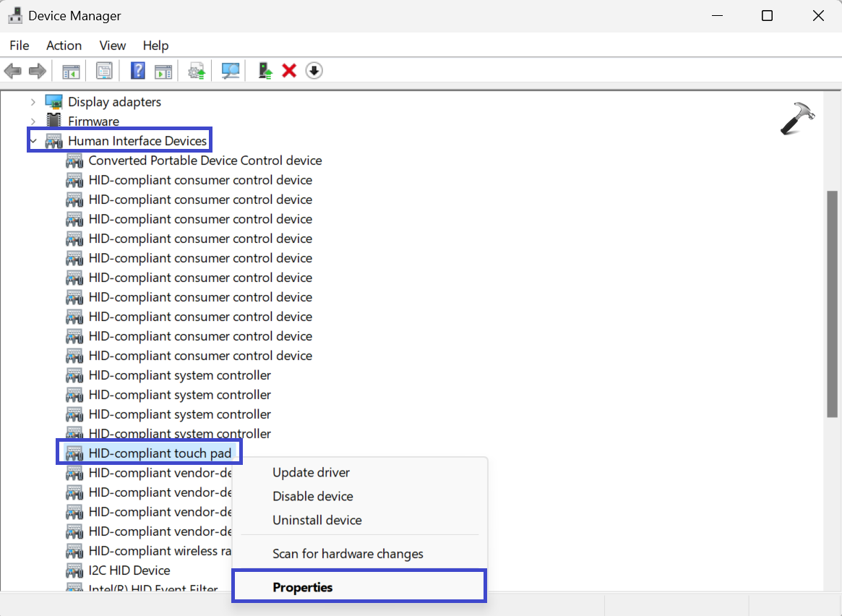Select Converted Portable Device Control device
The image size is (842, 616).
point(205,161)
